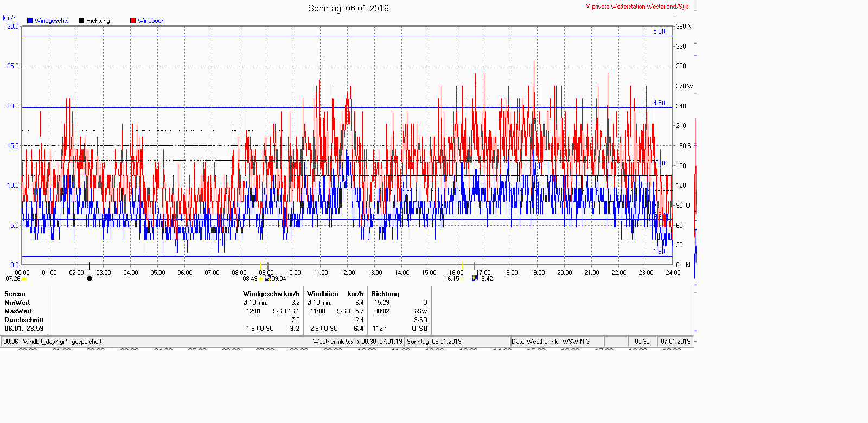
Task: Click the blue moon icon beside 16:42
Action: pos(475,279)
